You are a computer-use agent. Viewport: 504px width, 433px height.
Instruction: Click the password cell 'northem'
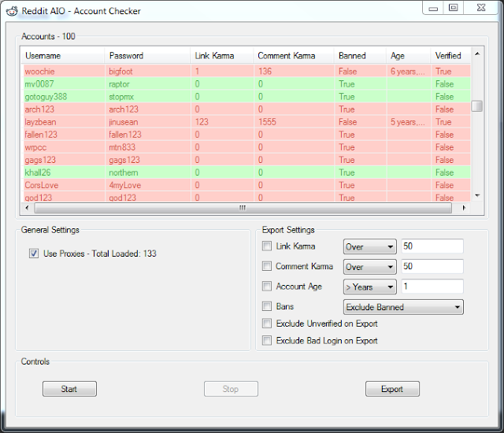(x=147, y=172)
